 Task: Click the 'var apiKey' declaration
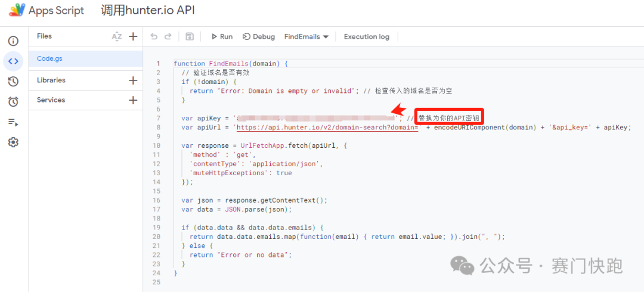[203, 118]
